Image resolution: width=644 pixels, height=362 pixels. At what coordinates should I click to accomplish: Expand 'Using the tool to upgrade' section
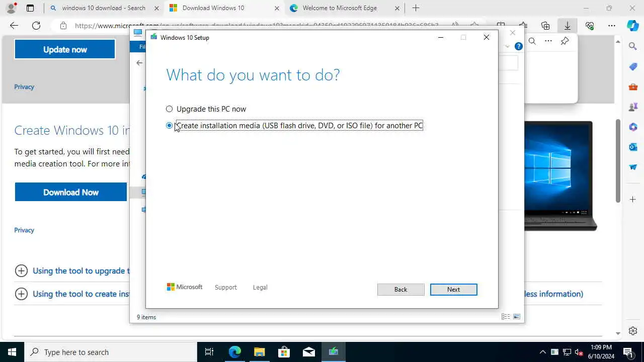click(x=21, y=271)
